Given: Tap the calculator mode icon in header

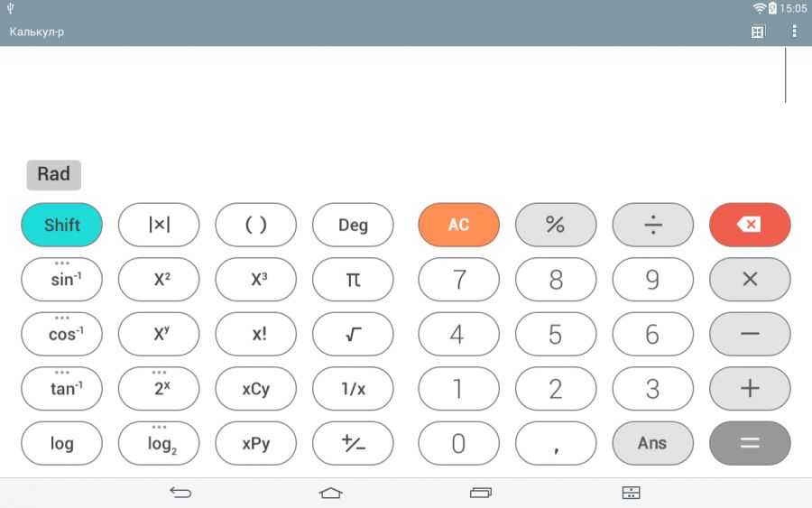Looking at the screenshot, I should pyautogui.click(x=758, y=32).
